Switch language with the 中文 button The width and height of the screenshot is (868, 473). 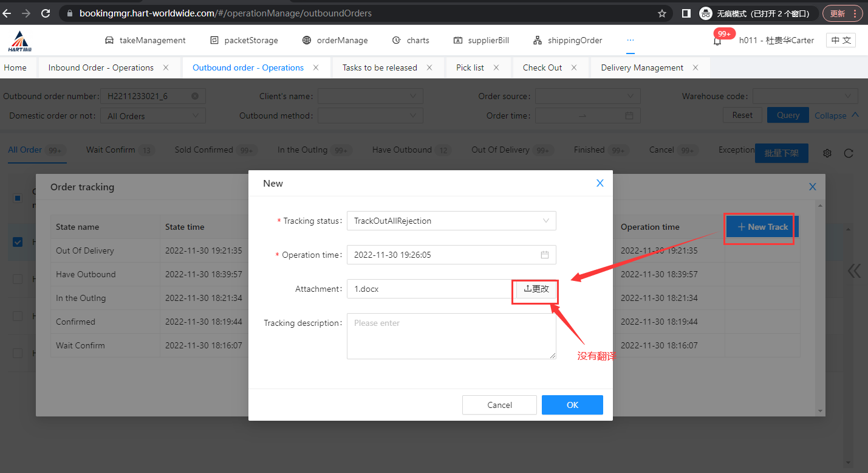[841, 40]
